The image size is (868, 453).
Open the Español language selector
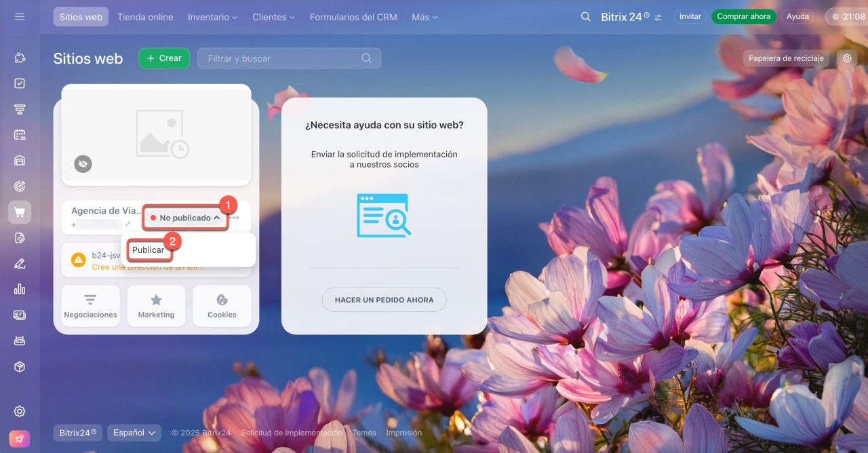(134, 433)
